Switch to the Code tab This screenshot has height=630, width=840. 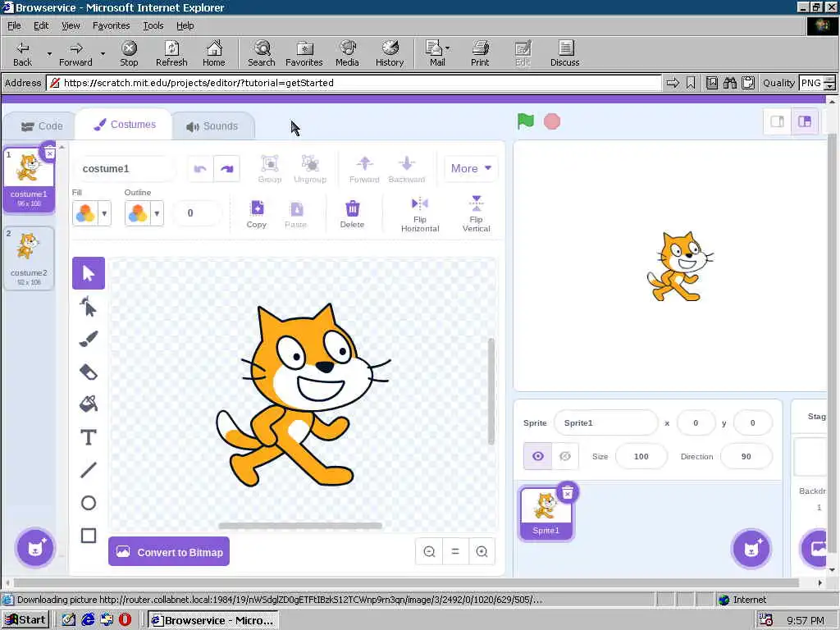42,126
